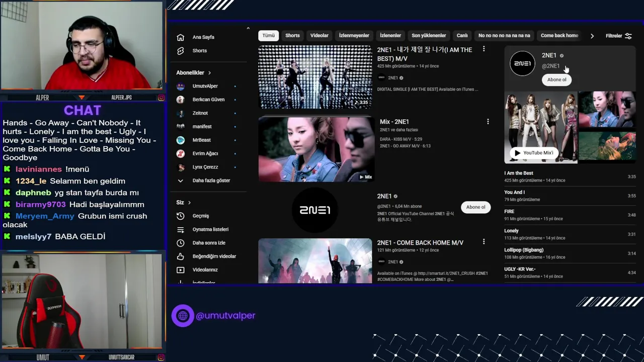Select the Shorts filter chip
The height and width of the screenshot is (362, 644).
coord(292,36)
